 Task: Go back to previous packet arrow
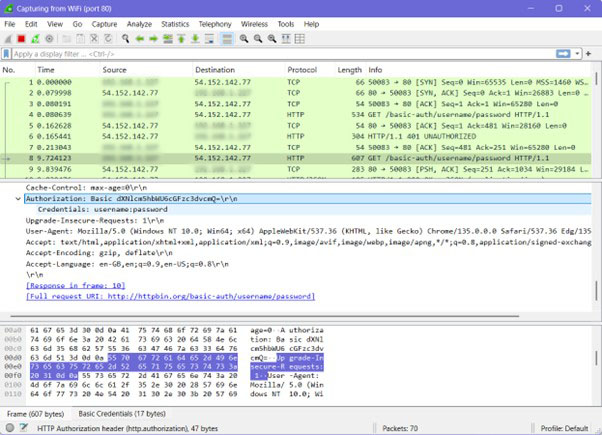point(140,38)
